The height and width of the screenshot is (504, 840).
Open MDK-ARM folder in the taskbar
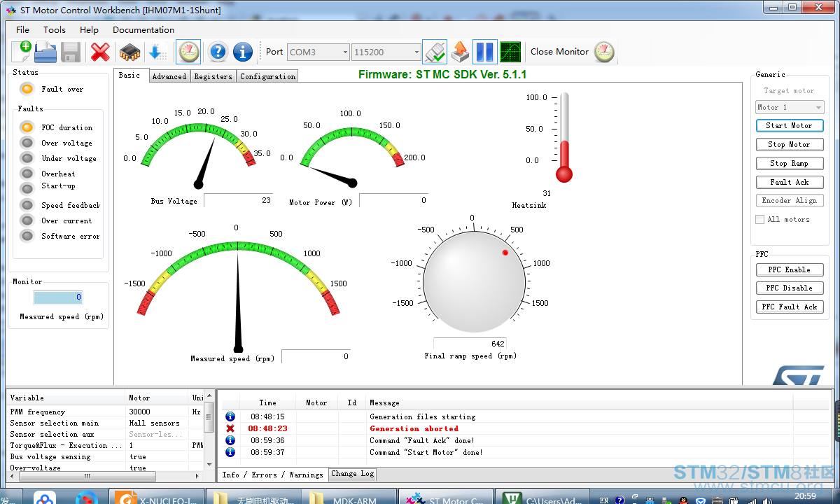click(350, 497)
